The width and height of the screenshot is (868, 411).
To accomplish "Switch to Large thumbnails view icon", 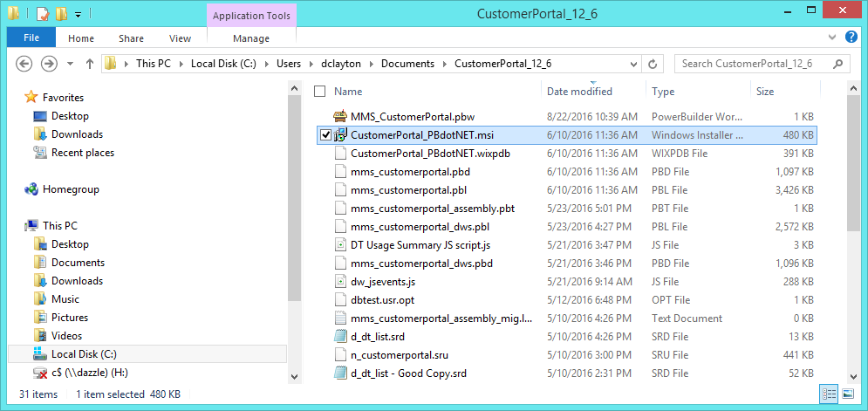I will click(848, 394).
